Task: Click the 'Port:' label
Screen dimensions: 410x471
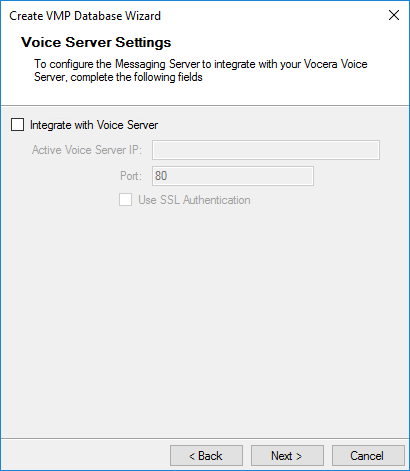Action: [x=131, y=176]
